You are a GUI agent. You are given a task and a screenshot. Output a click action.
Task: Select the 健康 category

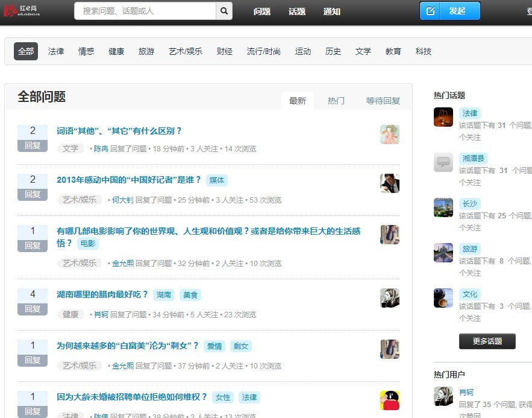click(x=116, y=51)
